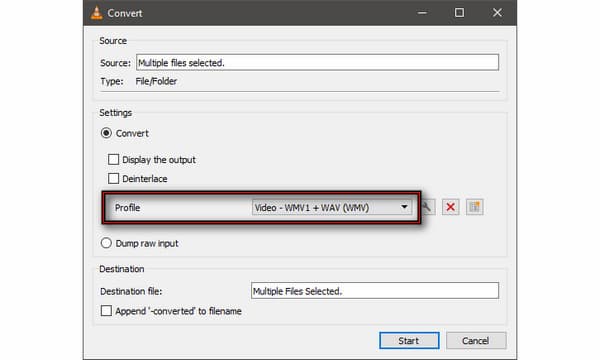Viewport: 600px width, 360px height.
Task: Open the Profile dropdown
Action: coord(332,207)
